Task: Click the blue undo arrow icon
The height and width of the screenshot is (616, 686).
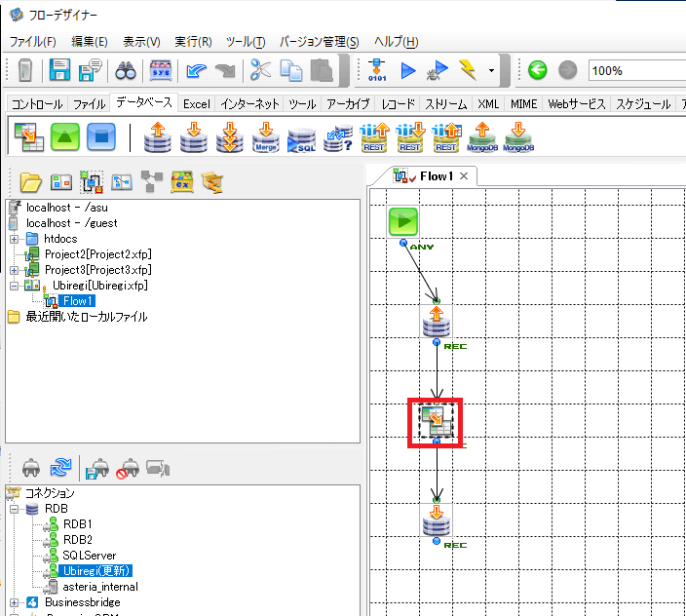Action: click(x=196, y=70)
